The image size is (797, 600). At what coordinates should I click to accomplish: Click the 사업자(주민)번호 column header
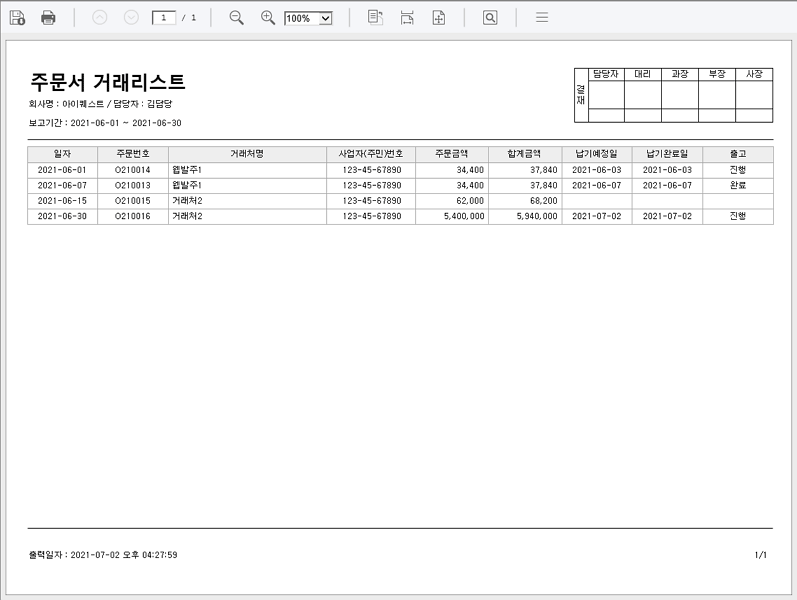click(371, 154)
